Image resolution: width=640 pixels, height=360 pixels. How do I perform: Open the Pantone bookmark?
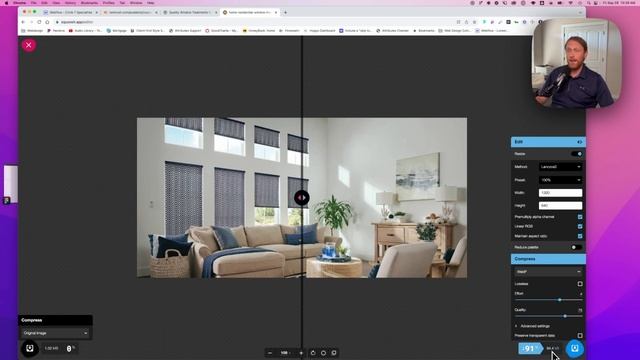tap(56, 31)
